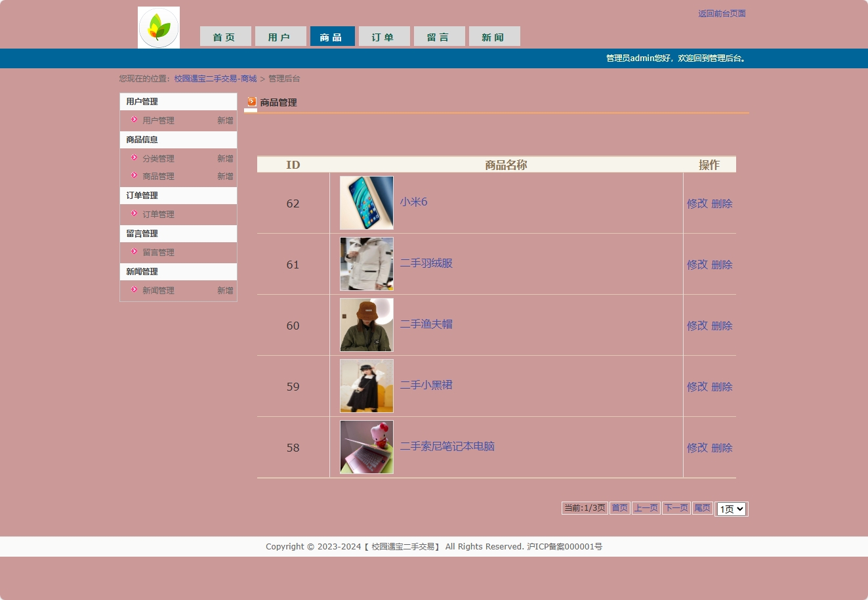Click the 返回前台页面 link
The height and width of the screenshot is (600, 868).
[722, 13]
